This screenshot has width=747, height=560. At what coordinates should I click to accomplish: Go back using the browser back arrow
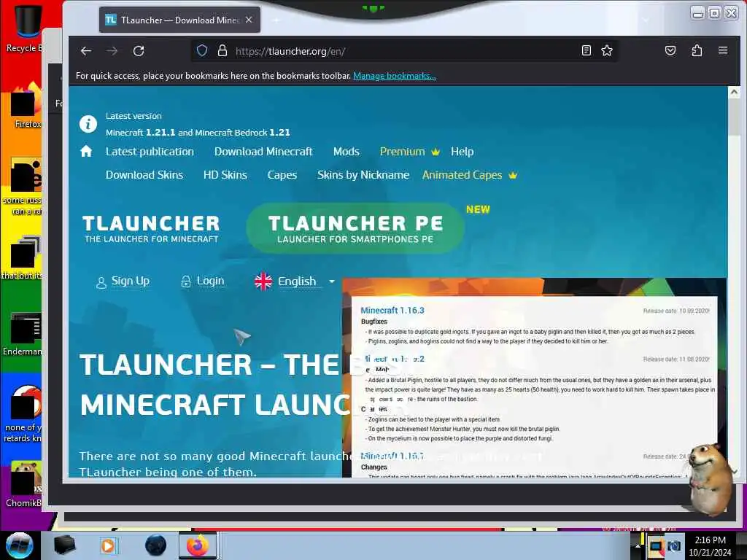click(86, 51)
